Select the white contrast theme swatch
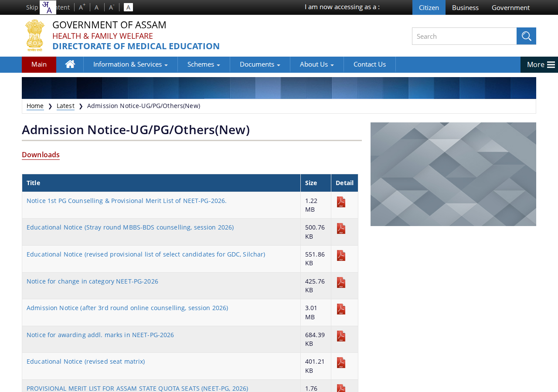This screenshot has width=558, height=392. tap(128, 7)
